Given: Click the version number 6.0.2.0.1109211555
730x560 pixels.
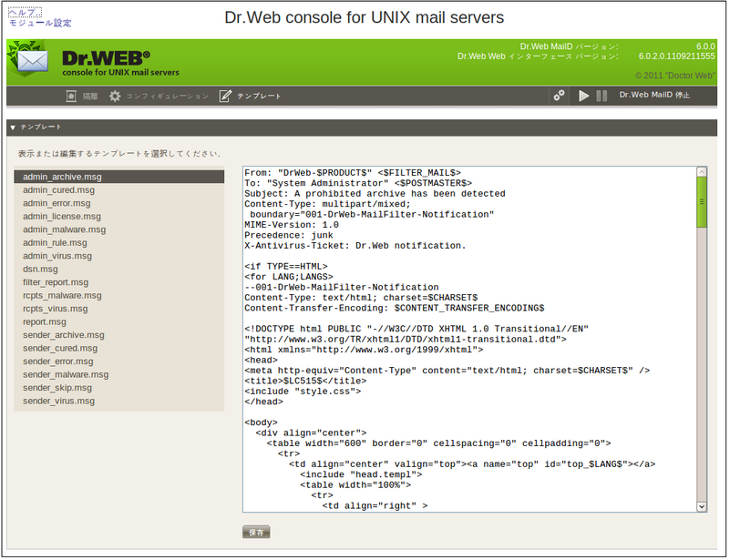Looking at the screenshot, I should click(676, 56).
